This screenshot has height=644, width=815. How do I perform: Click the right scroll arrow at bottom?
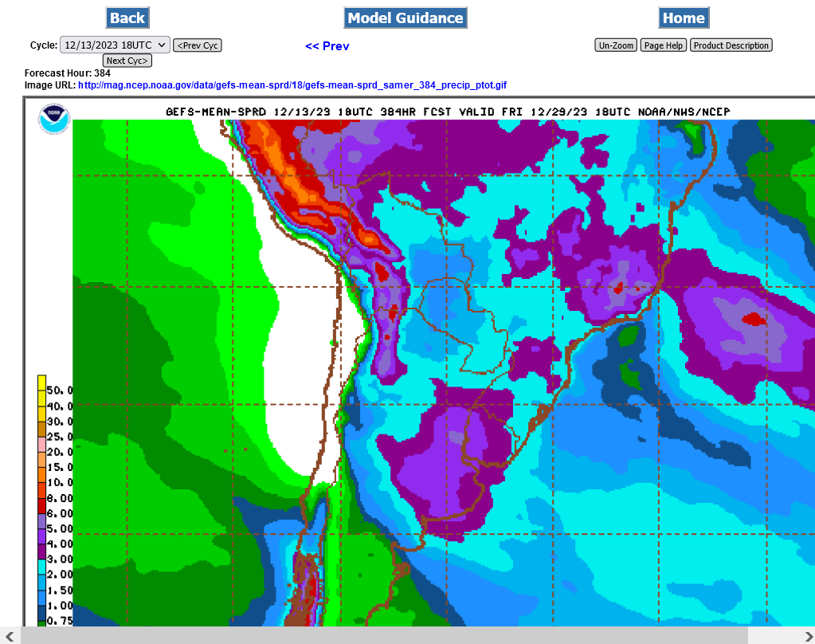805,635
